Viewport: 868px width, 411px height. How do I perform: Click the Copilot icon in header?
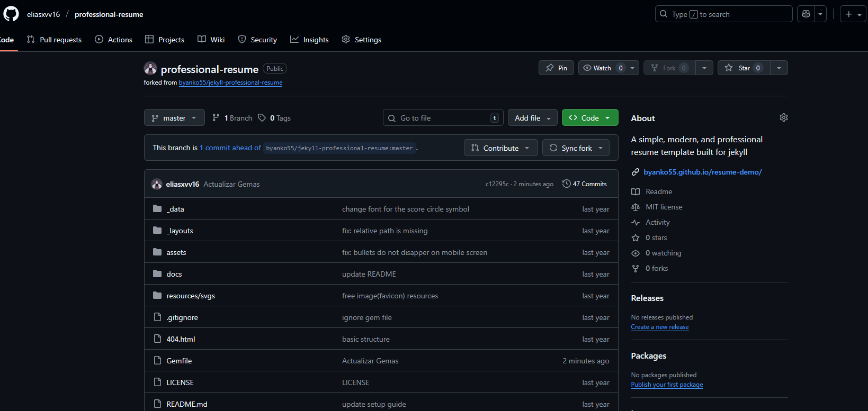(806, 14)
